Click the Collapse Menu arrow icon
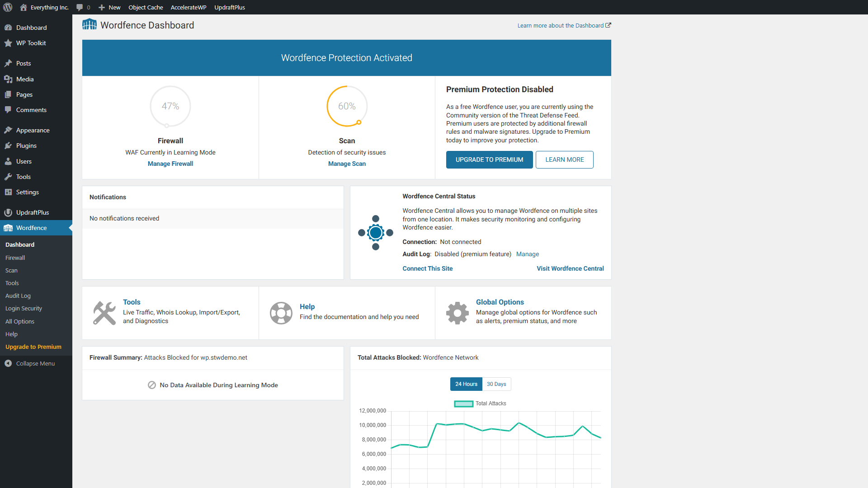The width and height of the screenshot is (868, 488). [x=8, y=363]
